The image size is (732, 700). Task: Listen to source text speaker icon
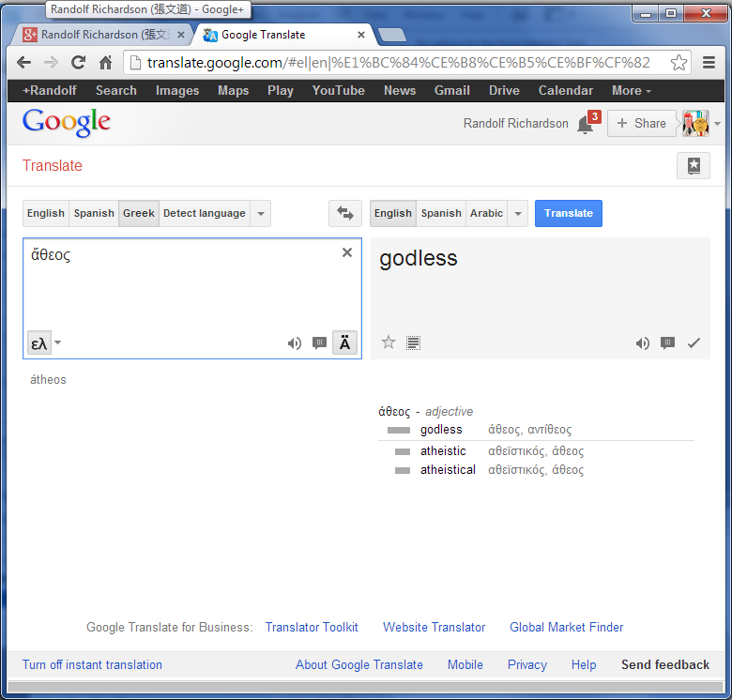(294, 343)
